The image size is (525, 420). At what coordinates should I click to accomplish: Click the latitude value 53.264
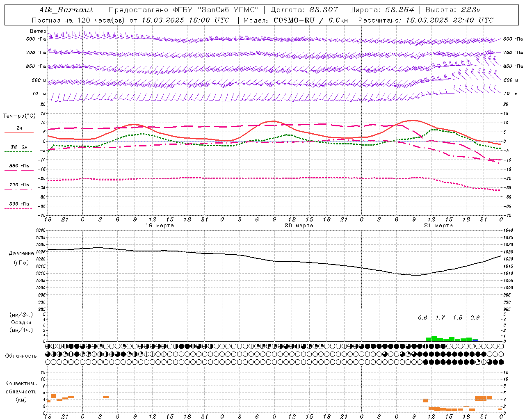click(x=400, y=10)
